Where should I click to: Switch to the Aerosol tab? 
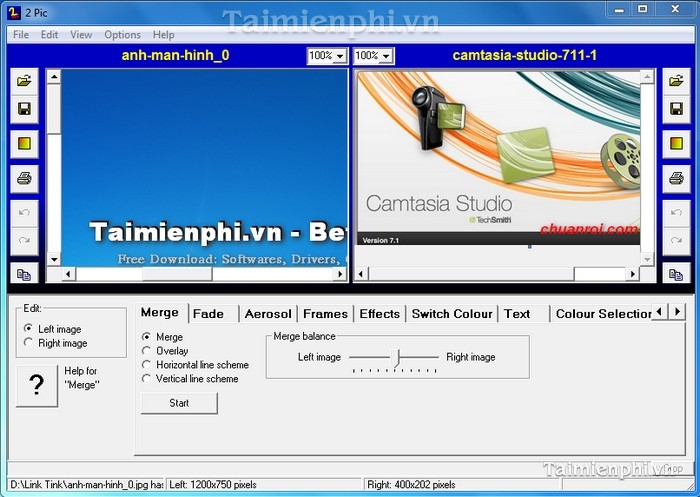(268, 314)
